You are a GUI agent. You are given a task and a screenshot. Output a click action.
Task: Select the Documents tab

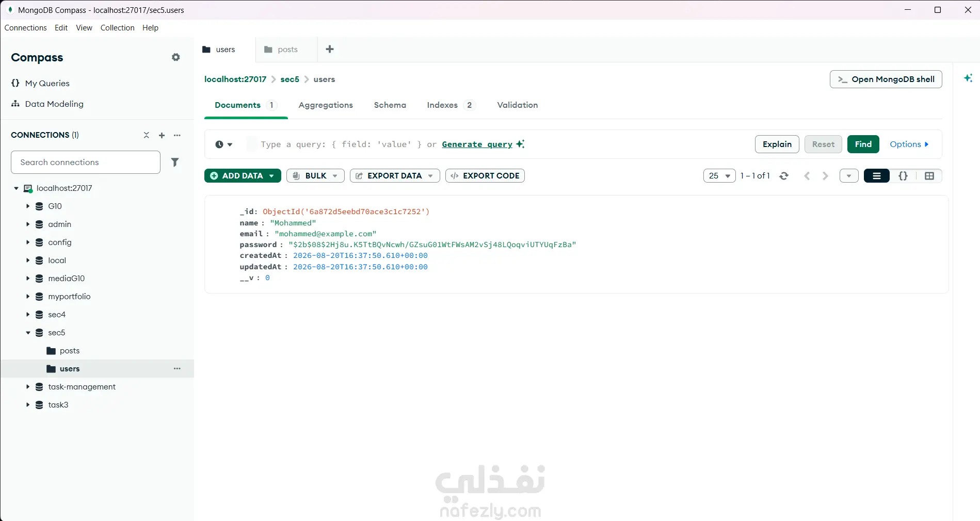point(246,105)
